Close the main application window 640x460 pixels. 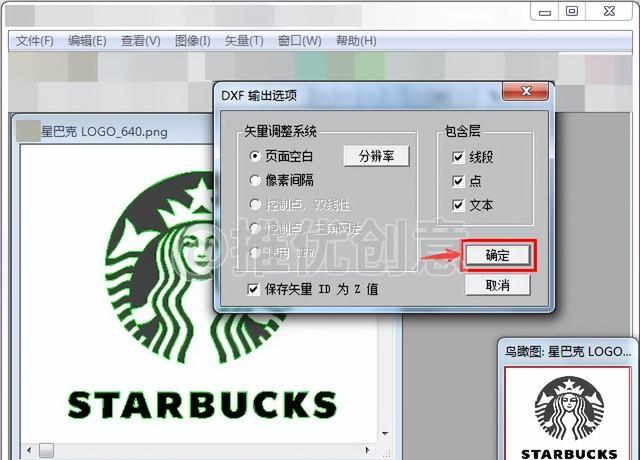[609, 11]
